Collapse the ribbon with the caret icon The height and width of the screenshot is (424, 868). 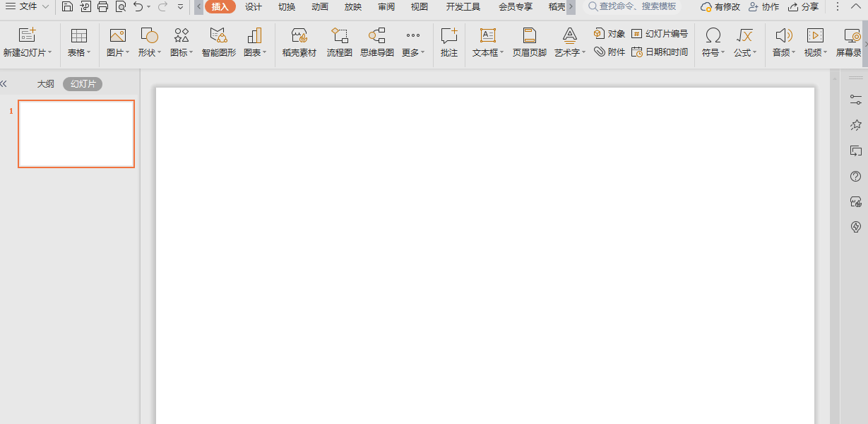857,7
